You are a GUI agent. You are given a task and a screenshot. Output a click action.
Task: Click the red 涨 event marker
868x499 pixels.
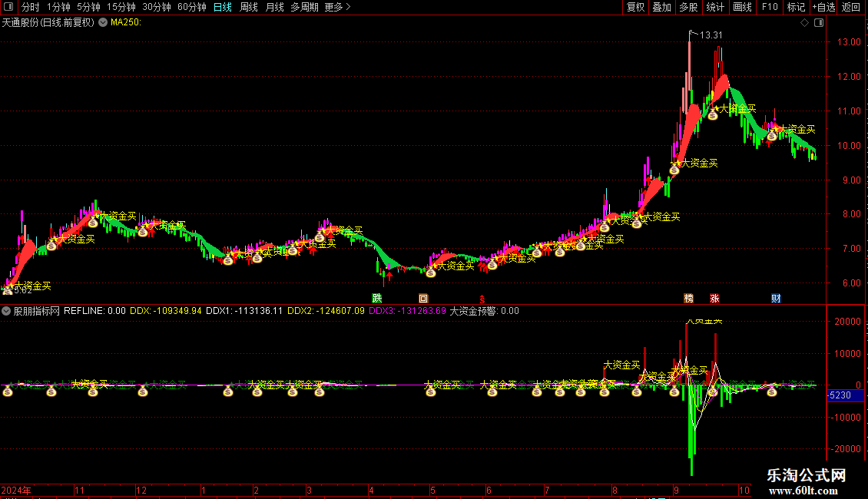coord(714,298)
